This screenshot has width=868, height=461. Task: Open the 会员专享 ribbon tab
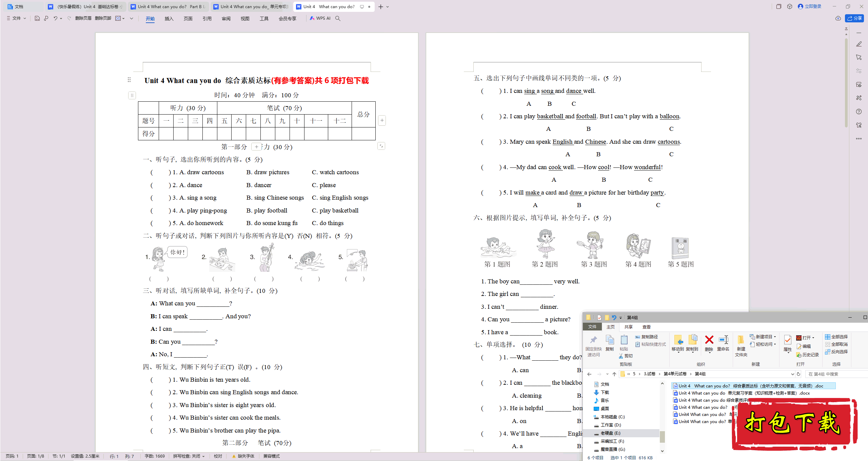(288, 19)
